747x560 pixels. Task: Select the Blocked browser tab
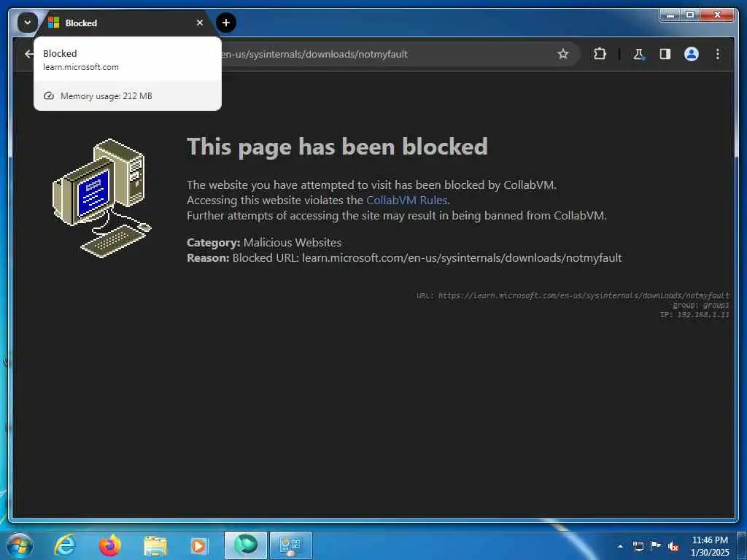[x=126, y=23]
